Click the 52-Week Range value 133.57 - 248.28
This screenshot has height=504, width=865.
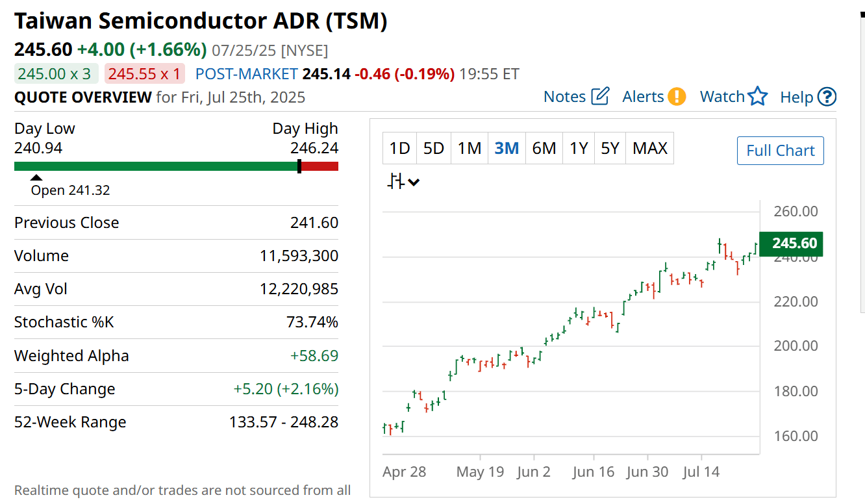284,422
